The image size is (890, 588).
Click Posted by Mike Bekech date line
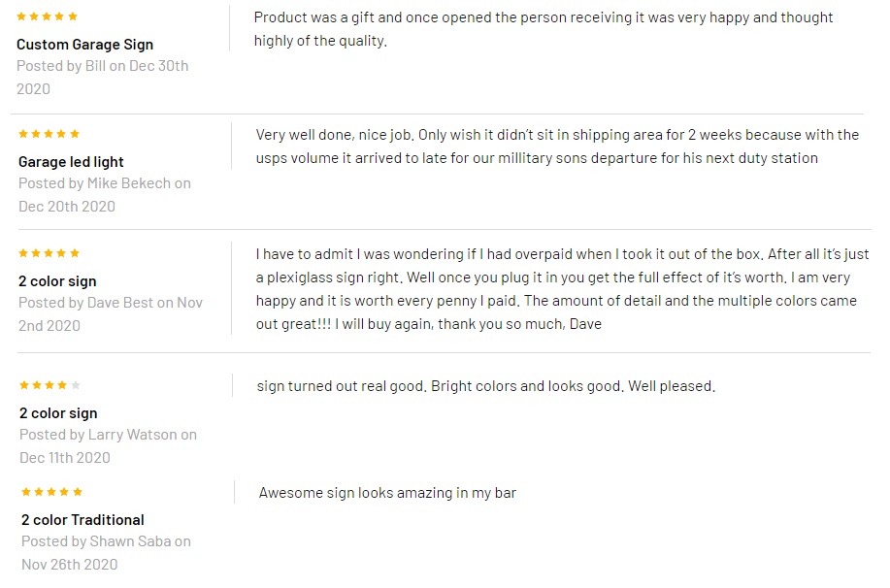pos(105,195)
